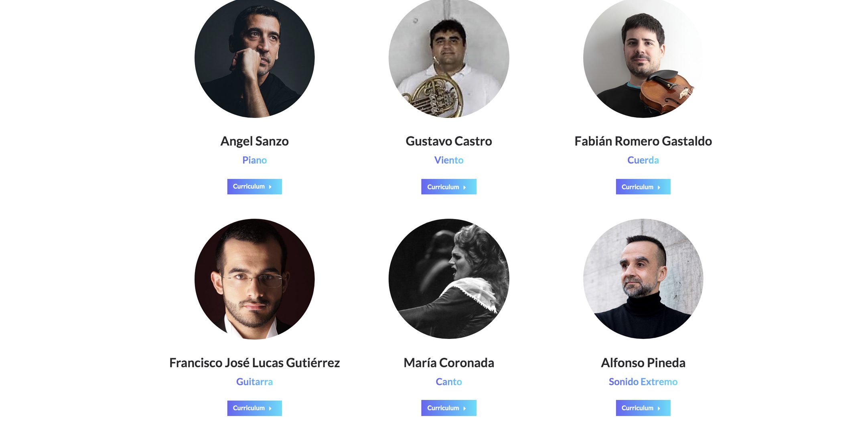This screenshot has width=868, height=434.
Task: Open Gustavo Castro's Curriculum button
Action: [x=449, y=187]
